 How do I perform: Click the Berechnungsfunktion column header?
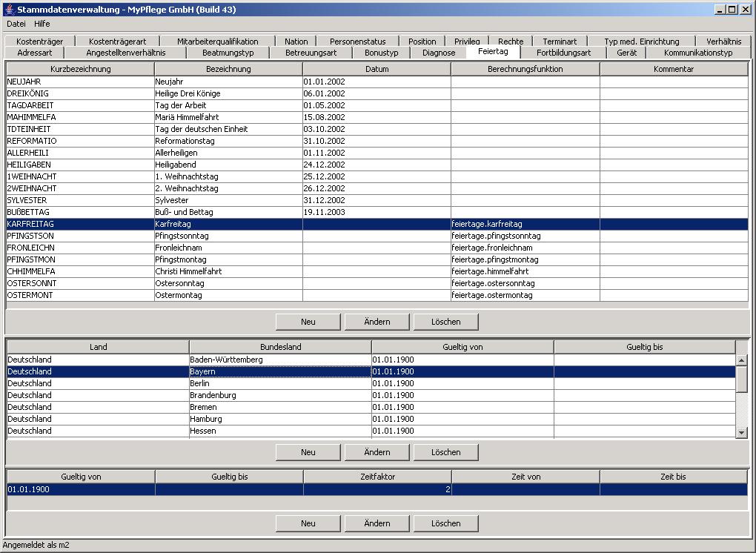pyautogui.click(x=525, y=69)
